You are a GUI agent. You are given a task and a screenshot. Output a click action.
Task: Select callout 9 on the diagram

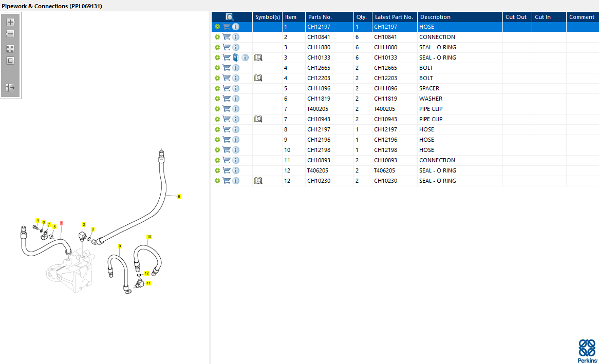120,246
